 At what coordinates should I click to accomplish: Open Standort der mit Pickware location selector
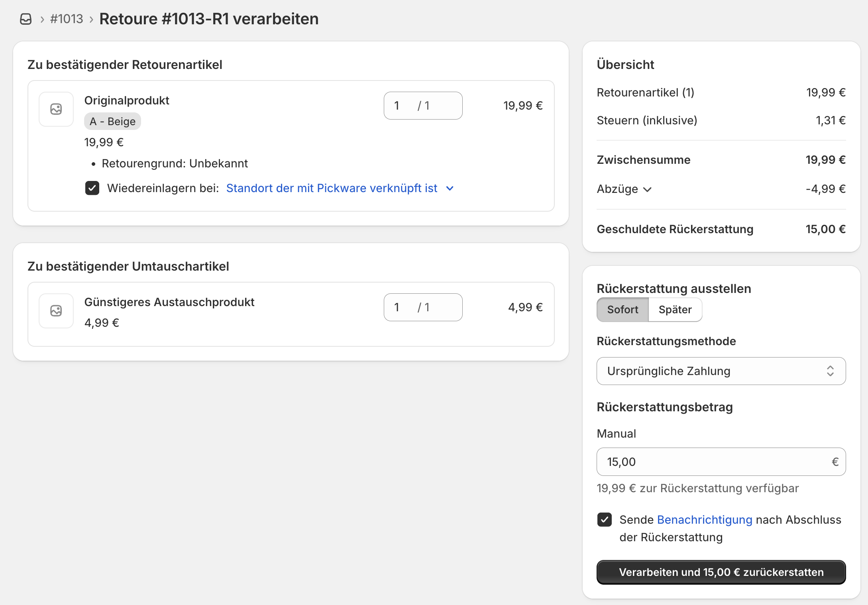click(x=332, y=188)
